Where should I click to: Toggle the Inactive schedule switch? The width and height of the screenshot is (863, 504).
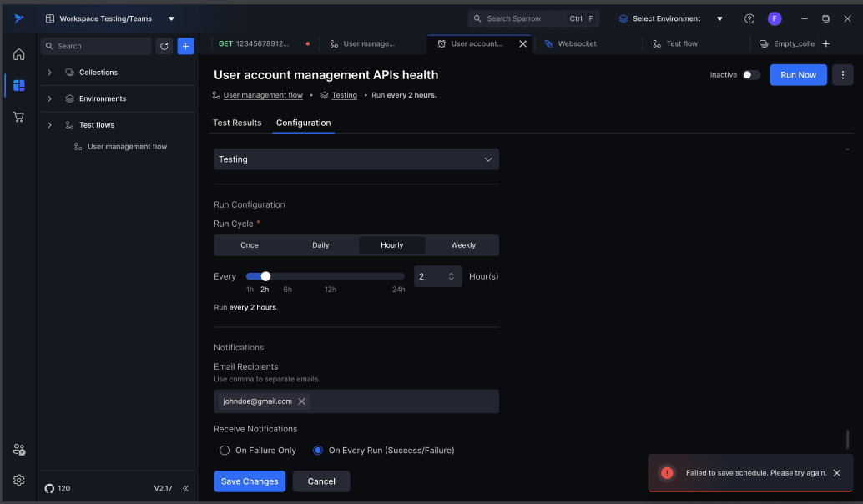(751, 75)
